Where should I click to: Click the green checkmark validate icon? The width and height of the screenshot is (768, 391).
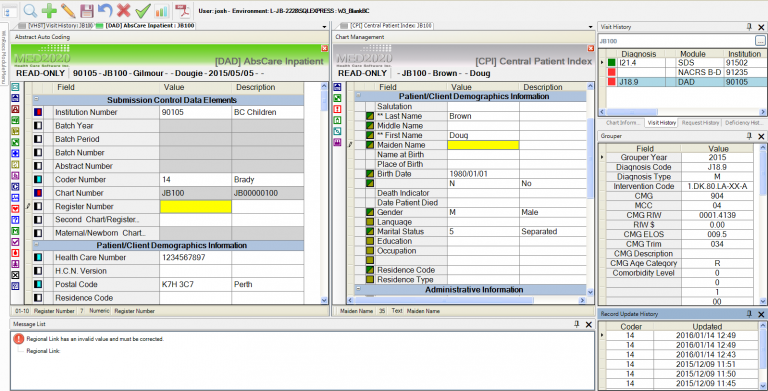coord(143,10)
